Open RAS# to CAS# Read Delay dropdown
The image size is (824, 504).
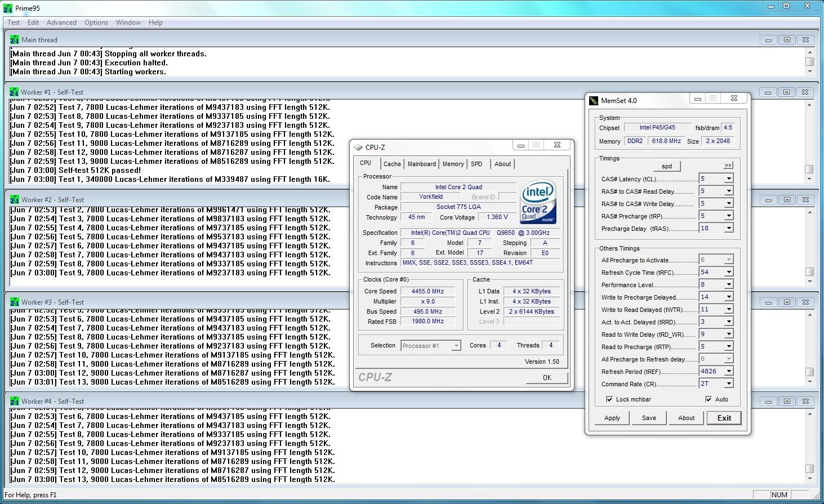click(729, 191)
